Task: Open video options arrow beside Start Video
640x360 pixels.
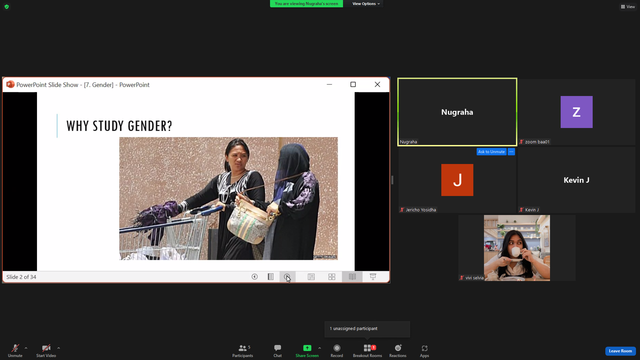Action: [x=59, y=348]
